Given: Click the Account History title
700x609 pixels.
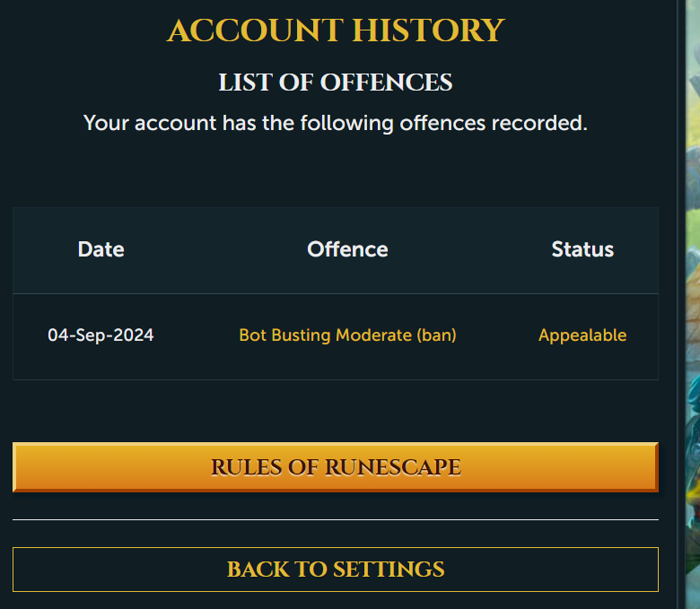Looking at the screenshot, I should [x=336, y=30].
